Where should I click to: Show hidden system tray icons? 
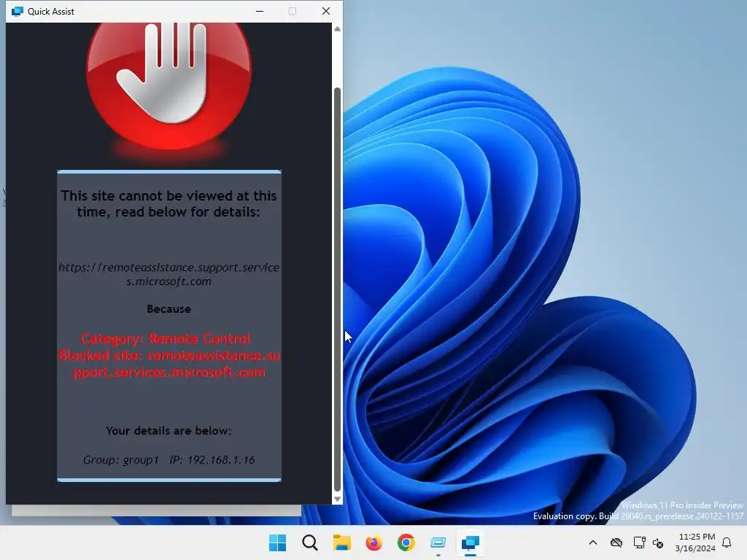tap(592, 542)
